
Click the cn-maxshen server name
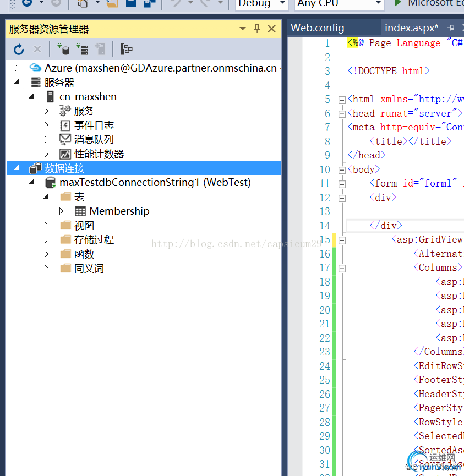pyautogui.click(x=88, y=96)
